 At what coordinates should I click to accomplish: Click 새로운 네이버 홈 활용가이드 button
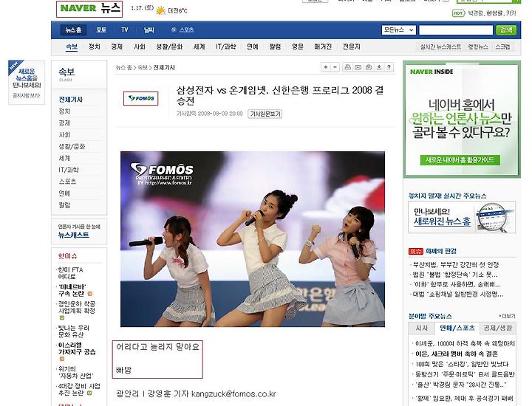pyautogui.click(x=460, y=160)
